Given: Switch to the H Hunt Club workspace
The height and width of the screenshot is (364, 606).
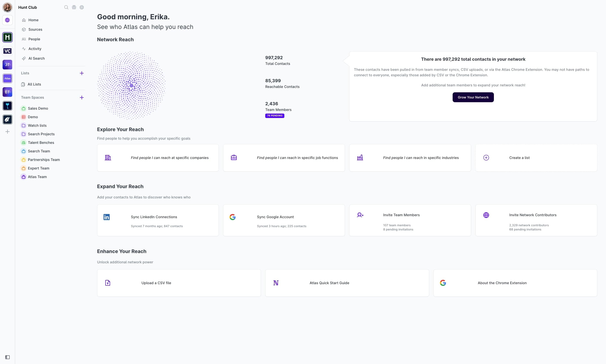Looking at the screenshot, I should 7,37.
